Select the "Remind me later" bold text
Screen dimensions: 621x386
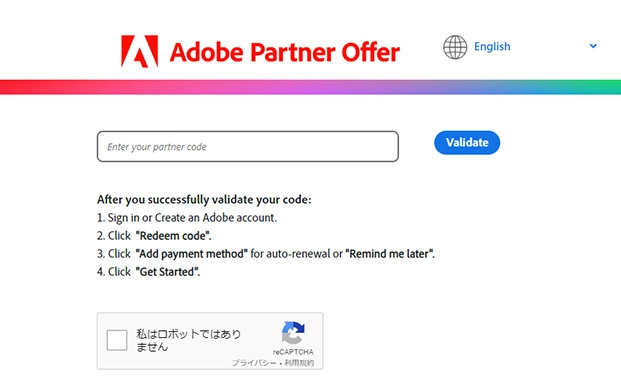point(390,254)
